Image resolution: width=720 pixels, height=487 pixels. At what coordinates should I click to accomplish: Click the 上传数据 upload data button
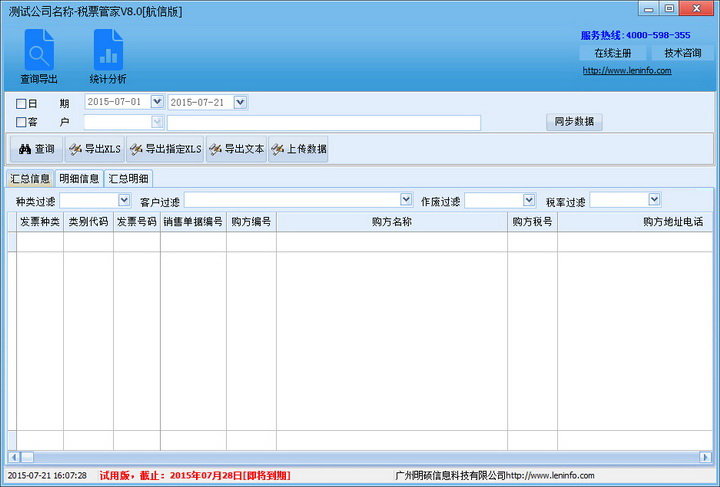pyautogui.click(x=298, y=149)
